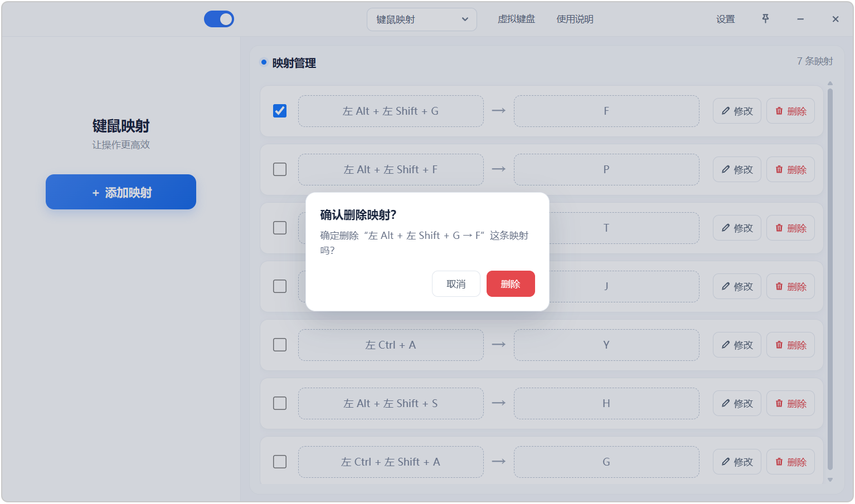
Task: Click 修改 for the mapping to F
Action: coord(737,111)
